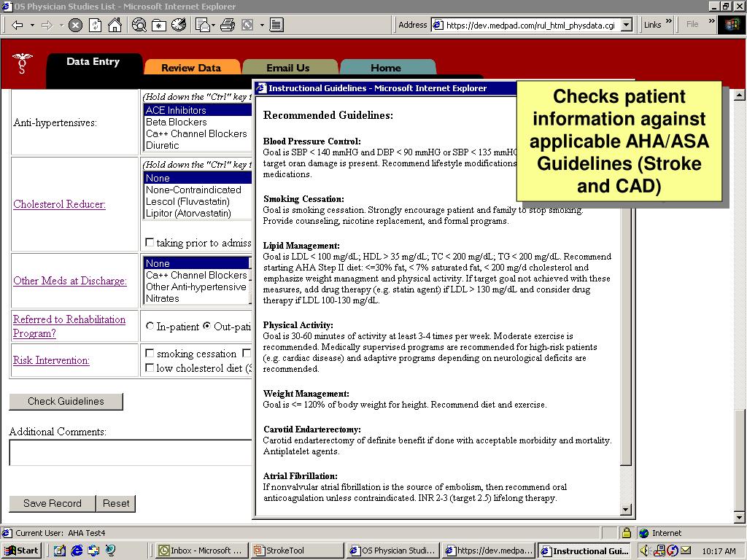Select Lescol (Fluvastatin) in the list
This screenshot has height=560, width=747.
point(198,201)
